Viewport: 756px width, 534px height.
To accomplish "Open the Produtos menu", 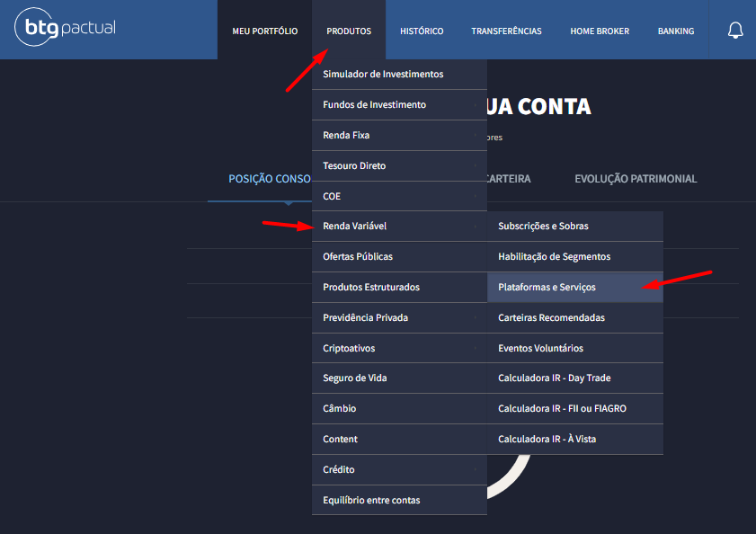I will pyautogui.click(x=349, y=31).
